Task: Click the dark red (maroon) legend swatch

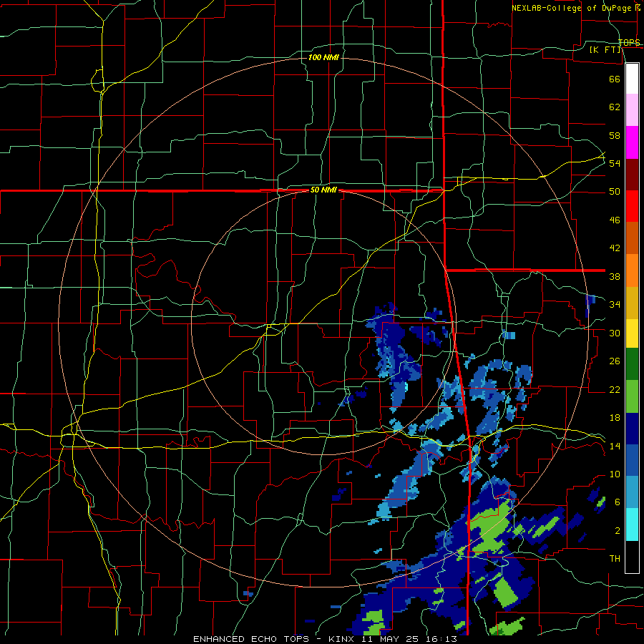Action: [x=632, y=175]
